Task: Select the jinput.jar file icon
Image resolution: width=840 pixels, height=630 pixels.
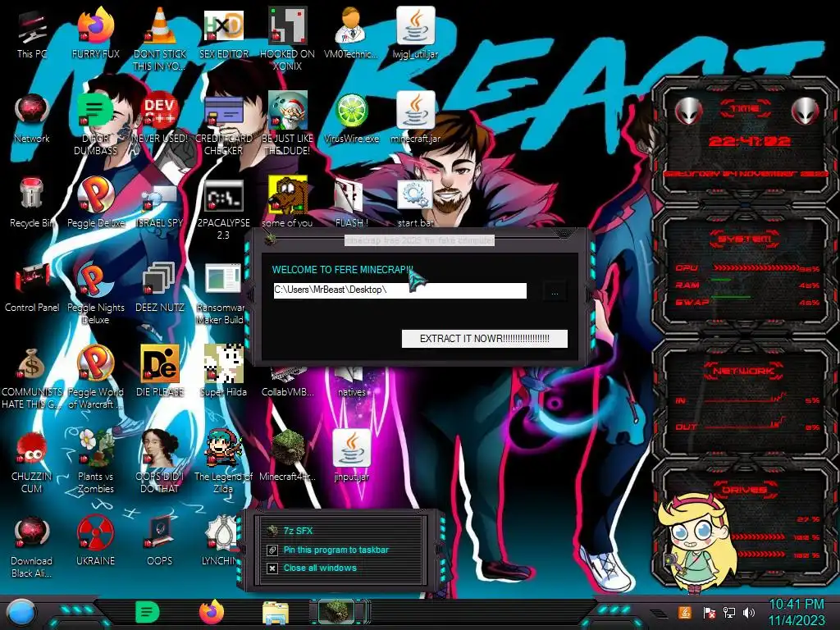Action: [x=351, y=455]
